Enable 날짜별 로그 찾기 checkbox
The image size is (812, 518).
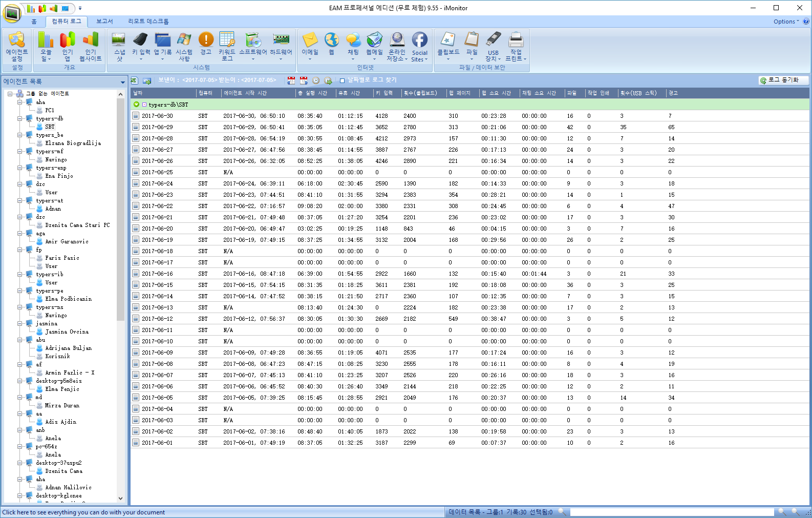(342, 80)
